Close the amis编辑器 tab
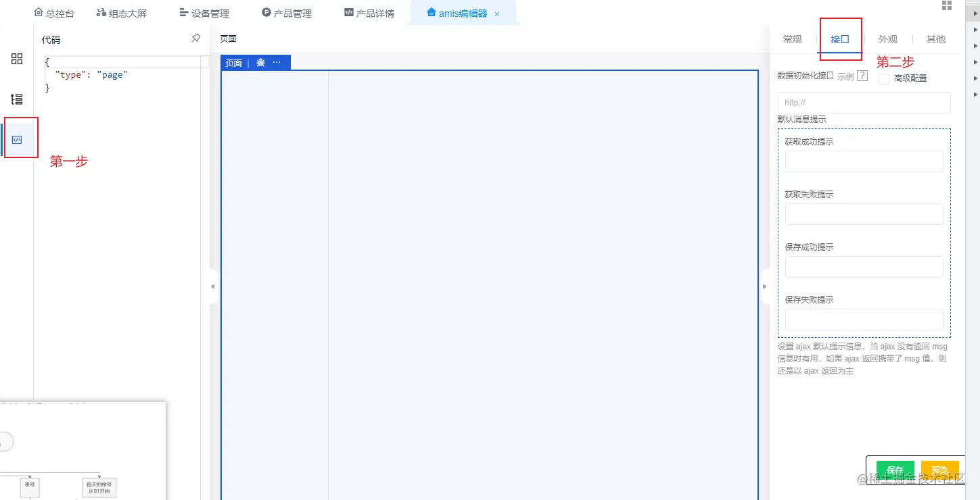Screen dimensions: 980x500 click(497, 14)
